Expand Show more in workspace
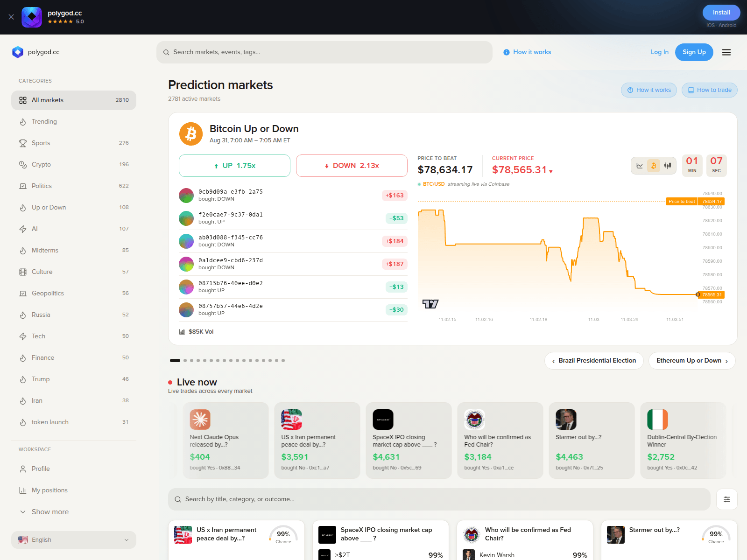The height and width of the screenshot is (560, 747). click(x=74, y=512)
